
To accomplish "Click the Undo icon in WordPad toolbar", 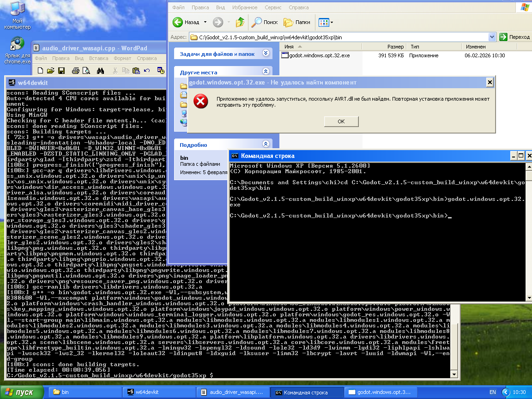I will point(147,71).
